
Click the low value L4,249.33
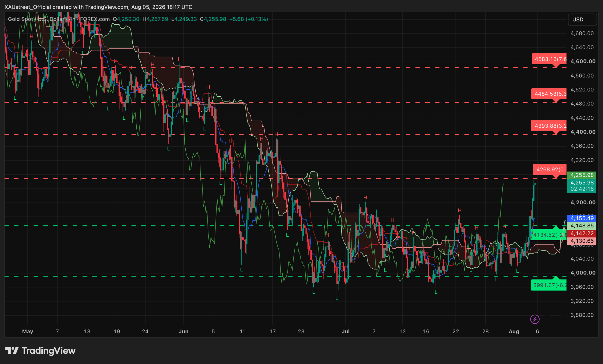pos(184,19)
